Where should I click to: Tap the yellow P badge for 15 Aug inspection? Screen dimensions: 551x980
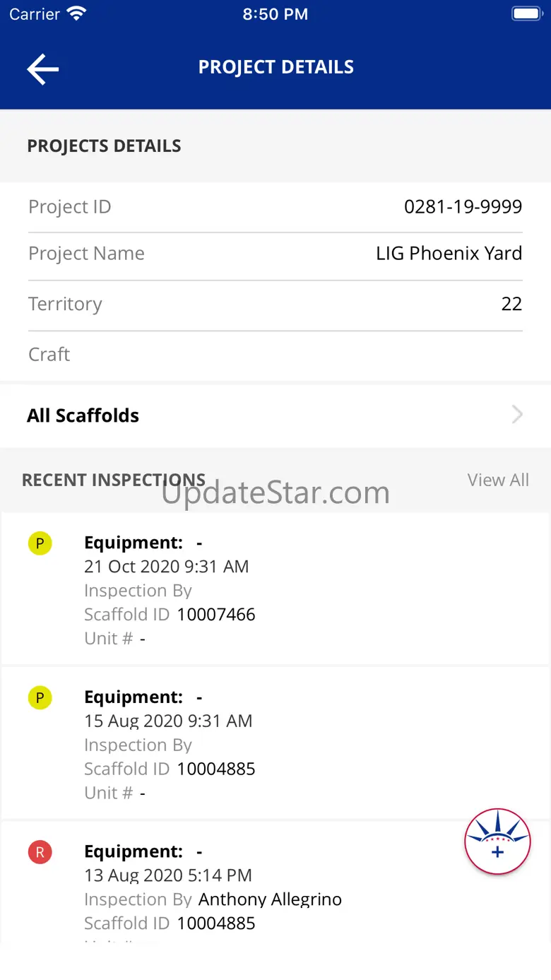coord(40,698)
